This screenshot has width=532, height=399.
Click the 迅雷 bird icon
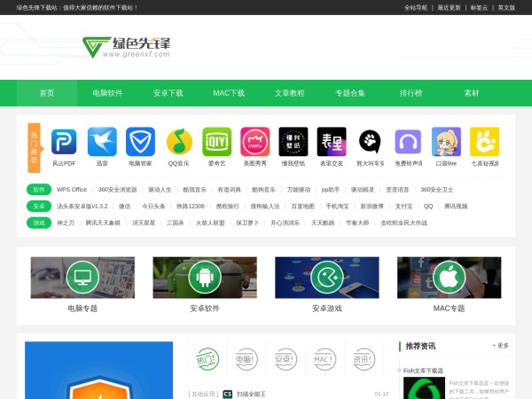tap(102, 142)
